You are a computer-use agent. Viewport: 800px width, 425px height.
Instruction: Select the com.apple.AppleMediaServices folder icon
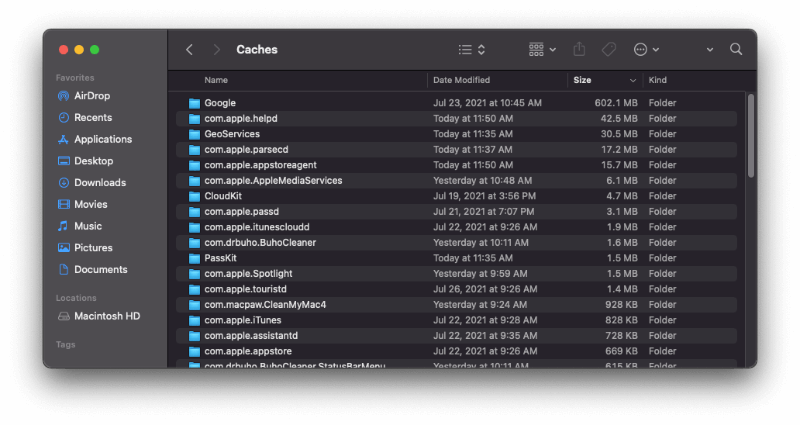[x=194, y=181]
